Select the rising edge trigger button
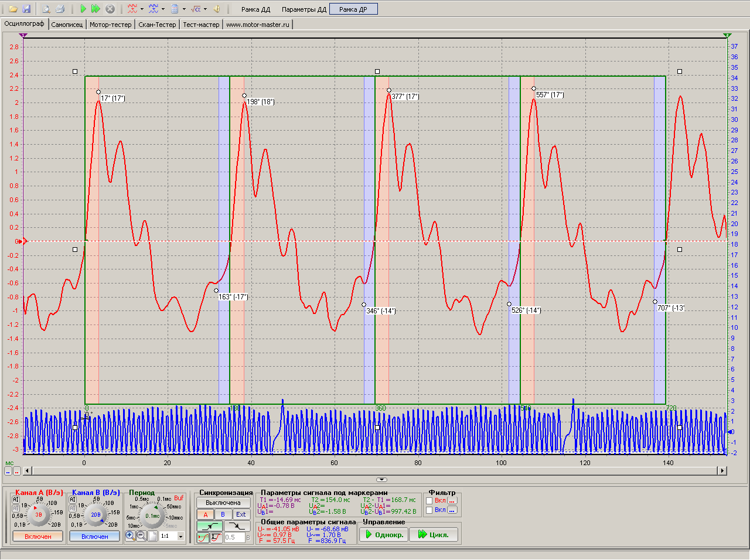The height and width of the screenshot is (560, 750). pos(210,526)
